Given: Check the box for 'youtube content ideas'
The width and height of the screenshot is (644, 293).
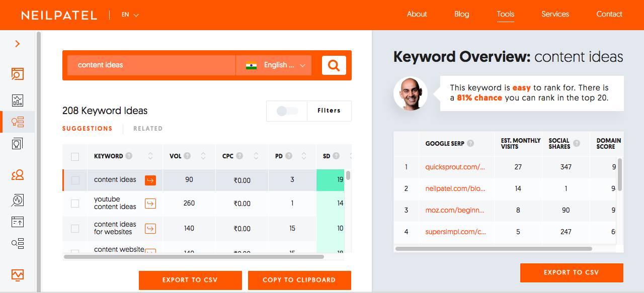Looking at the screenshot, I should [x=75, y=204].
